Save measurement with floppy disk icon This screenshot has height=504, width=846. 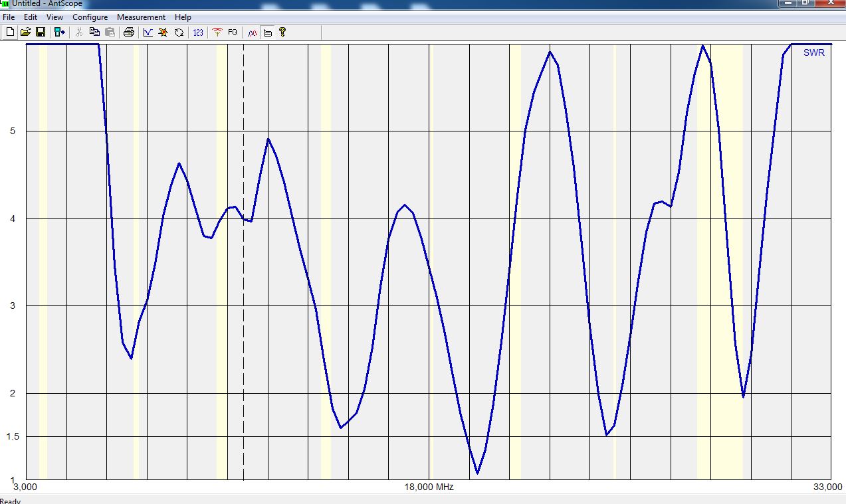[x=41, y=32]
